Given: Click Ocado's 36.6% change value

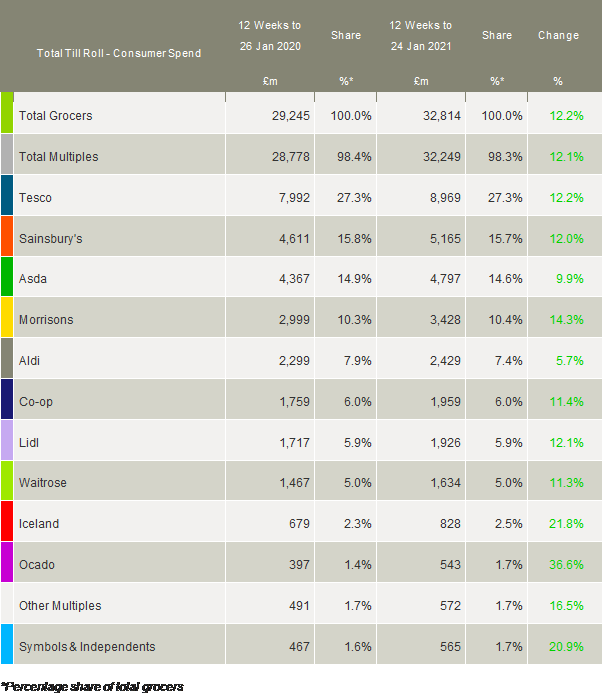Looking at the screenshot, I should [x=566, y=565].
